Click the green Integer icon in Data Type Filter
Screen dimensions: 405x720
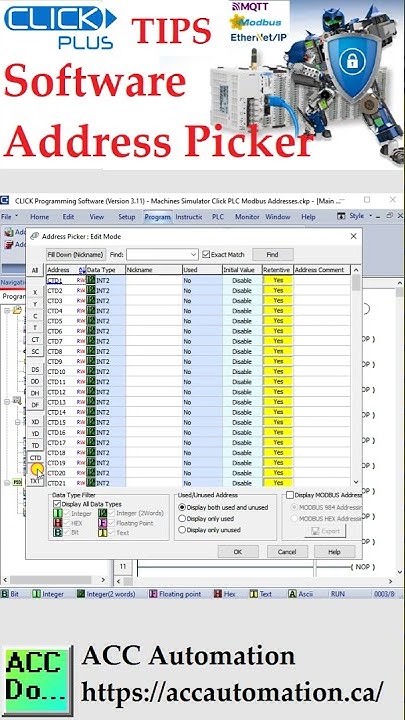coord(57,513)
